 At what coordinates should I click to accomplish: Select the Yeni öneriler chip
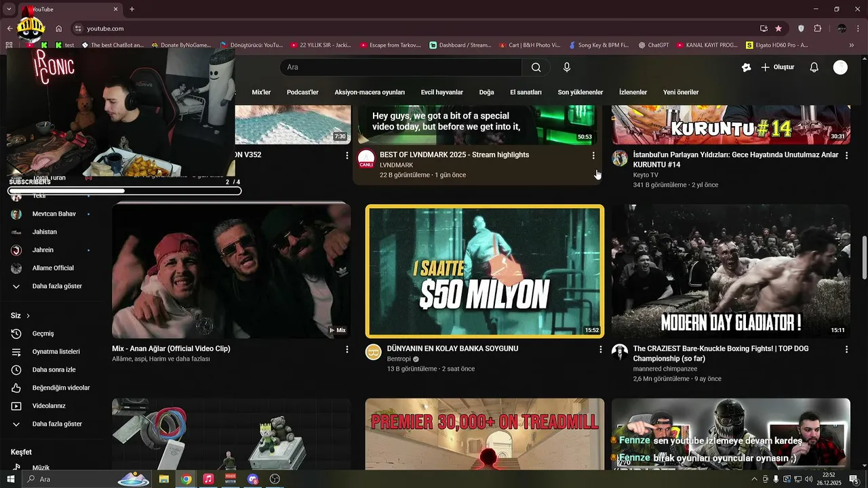[681, 92]
